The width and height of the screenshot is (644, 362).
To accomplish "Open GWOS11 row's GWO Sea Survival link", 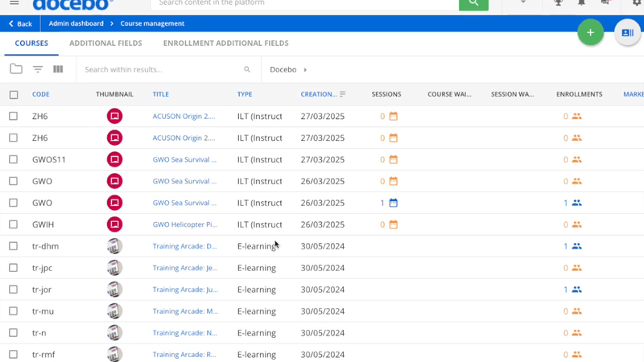I will pos(184,159).
